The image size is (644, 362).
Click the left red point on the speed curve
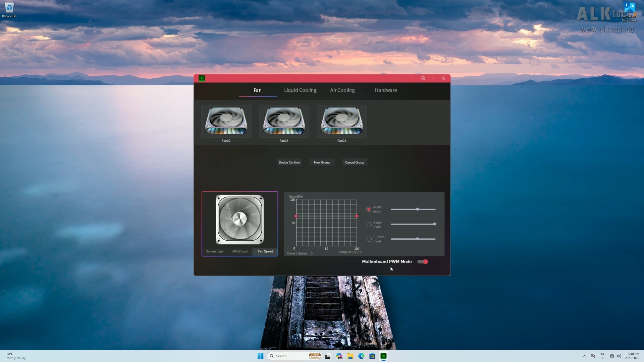pyautogui.click(x=296, y=216)
